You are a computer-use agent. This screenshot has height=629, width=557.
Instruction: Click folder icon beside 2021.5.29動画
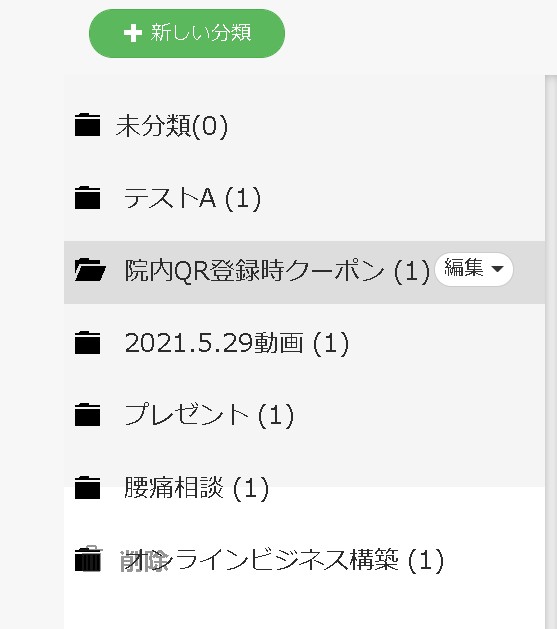pos(87,343)
